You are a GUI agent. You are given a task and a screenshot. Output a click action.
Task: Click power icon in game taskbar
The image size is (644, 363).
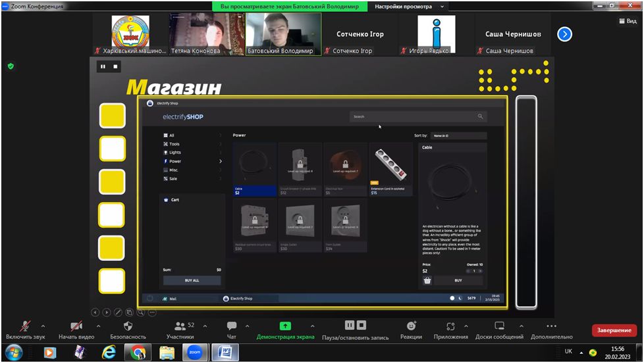click(150, 299)
